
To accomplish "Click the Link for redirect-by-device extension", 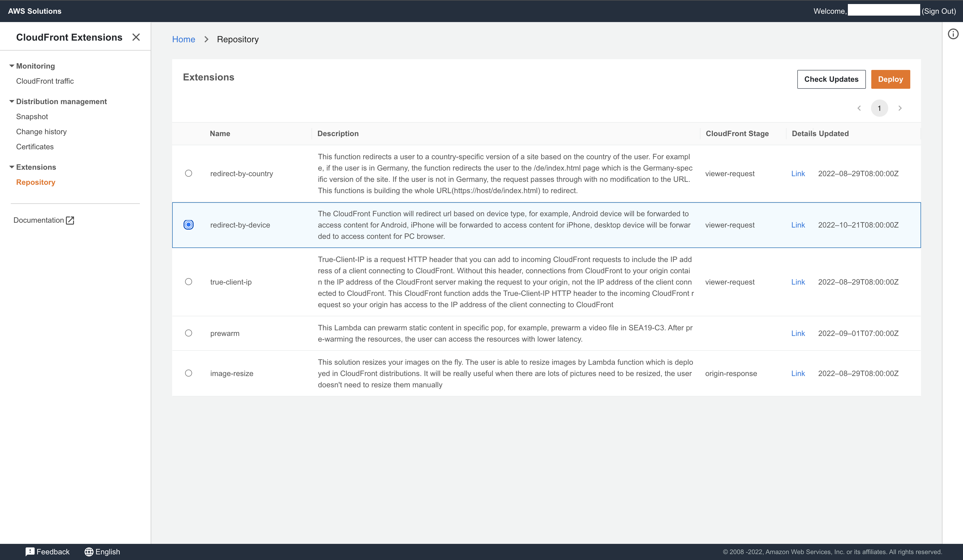I will [x=798, y=225].
